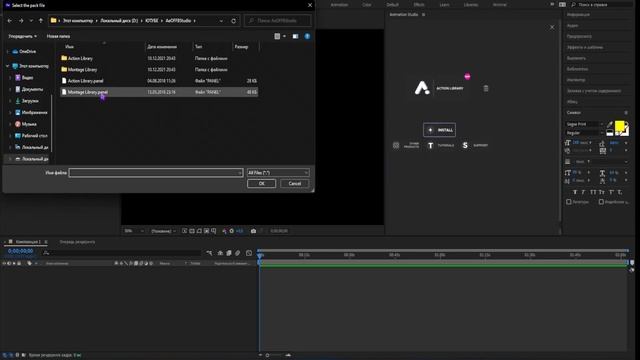Open the file dialog help icon
Viewport: 640px width, 360px height.
[307, 36]
